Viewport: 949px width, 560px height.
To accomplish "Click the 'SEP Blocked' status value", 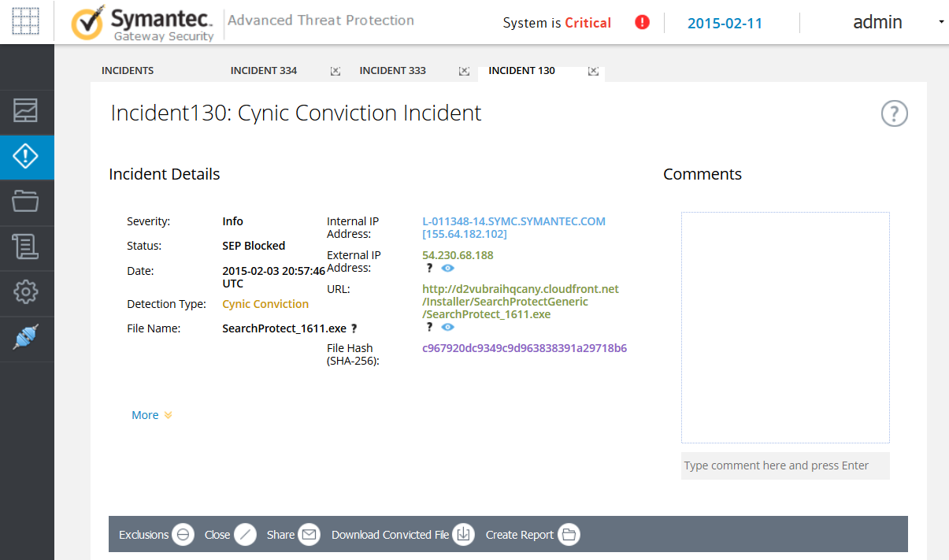I will pyautogui.click(x=254, y=246).
